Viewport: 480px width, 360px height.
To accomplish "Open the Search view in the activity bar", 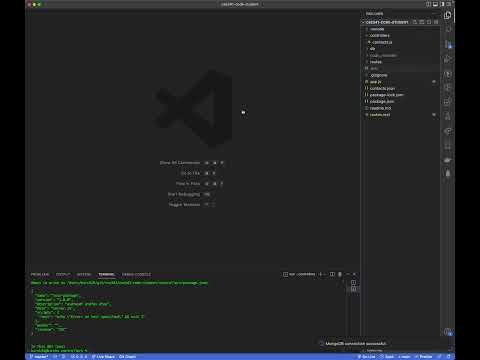I will pos(448,29).
